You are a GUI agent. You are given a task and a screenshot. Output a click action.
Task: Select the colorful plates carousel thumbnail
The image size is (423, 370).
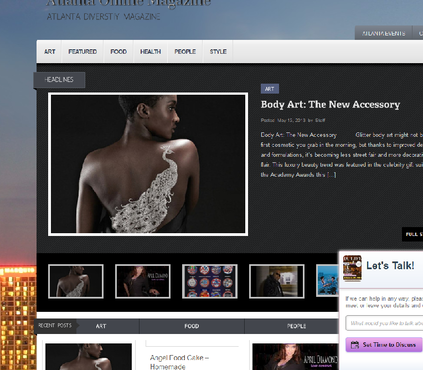coord(210,281)
